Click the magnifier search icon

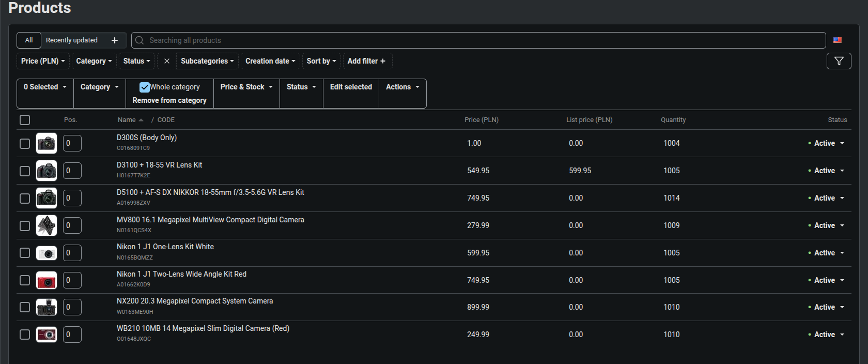[139, 40]
